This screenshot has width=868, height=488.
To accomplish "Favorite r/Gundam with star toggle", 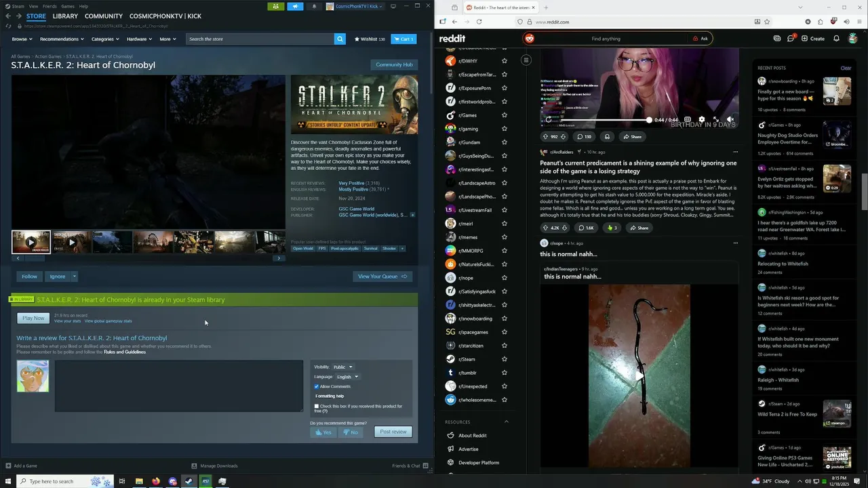I will pos(504,142).
